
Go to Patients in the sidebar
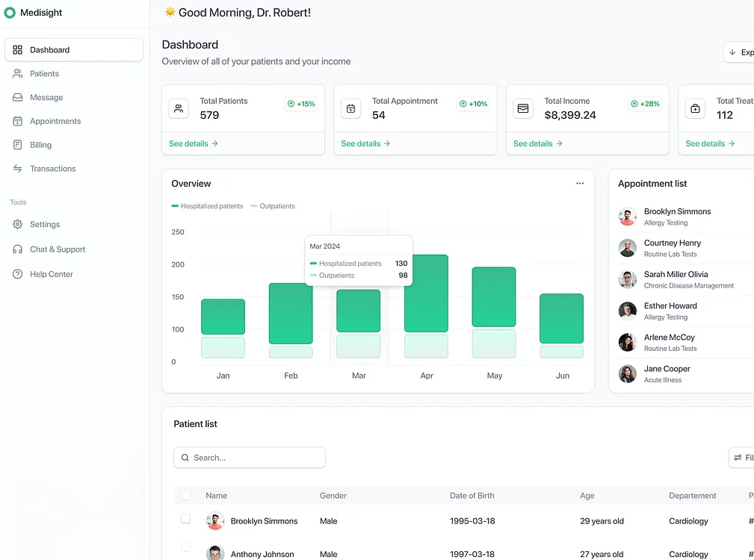tap(44, 74)
